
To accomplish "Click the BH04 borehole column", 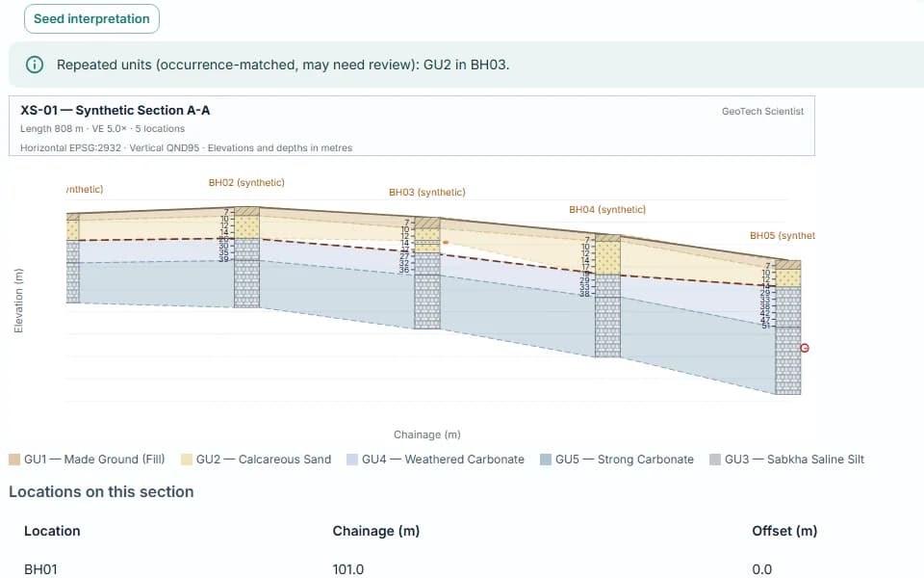I will (607, 296).
